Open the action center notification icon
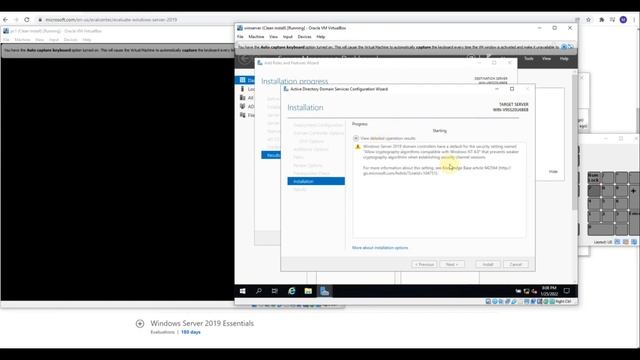The image size is (640, 360). 567,291
